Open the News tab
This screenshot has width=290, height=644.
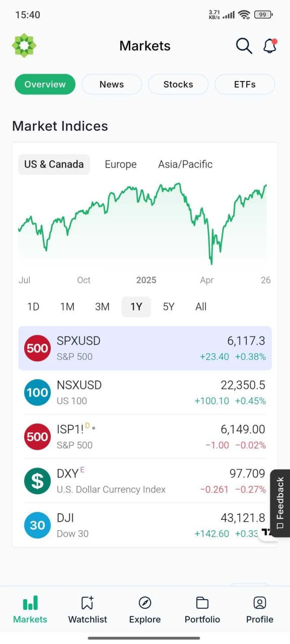(112, 85)
